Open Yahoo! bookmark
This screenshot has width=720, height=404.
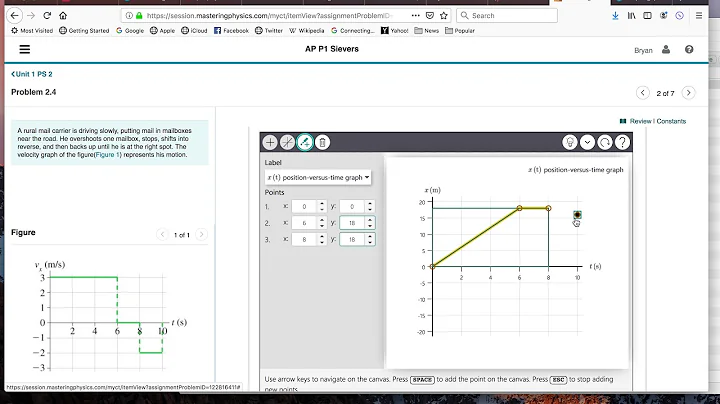394,31
